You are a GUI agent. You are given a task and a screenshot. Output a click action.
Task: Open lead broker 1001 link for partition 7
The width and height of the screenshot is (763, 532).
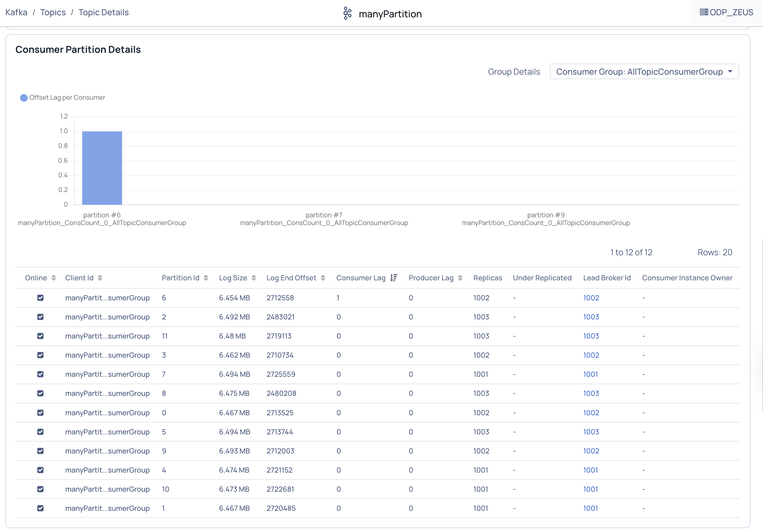pyautogui.click(x=590, y=374)
